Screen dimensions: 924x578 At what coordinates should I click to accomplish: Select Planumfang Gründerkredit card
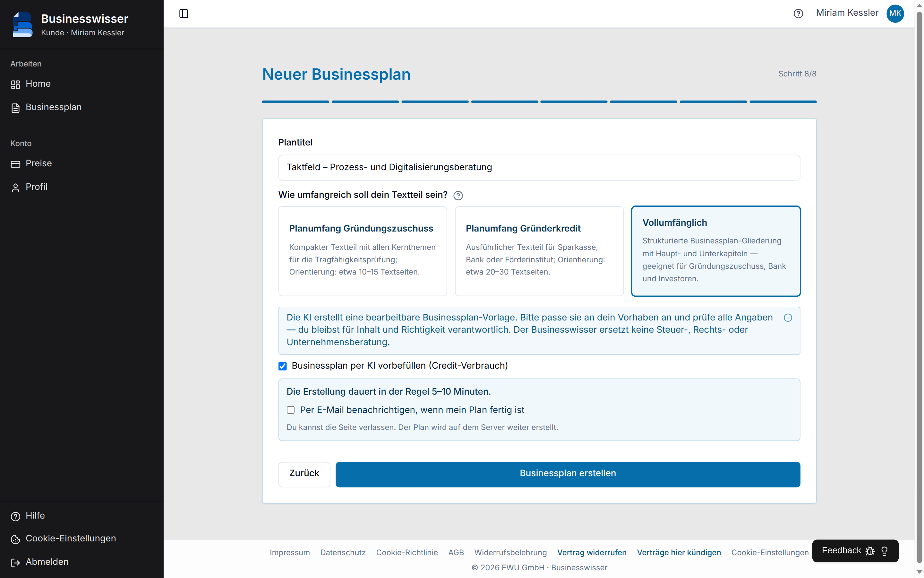click(539, 251)
